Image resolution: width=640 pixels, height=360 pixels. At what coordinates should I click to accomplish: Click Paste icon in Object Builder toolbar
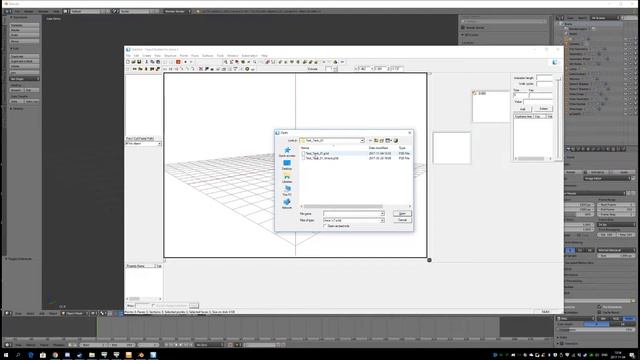tap(158, 62)
